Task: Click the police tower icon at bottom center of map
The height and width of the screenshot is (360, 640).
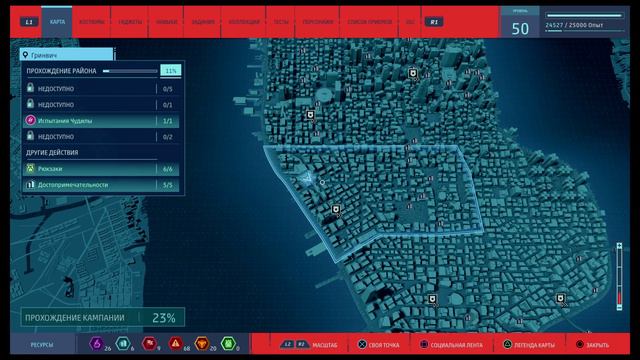Action: click(x=433, y=300)
